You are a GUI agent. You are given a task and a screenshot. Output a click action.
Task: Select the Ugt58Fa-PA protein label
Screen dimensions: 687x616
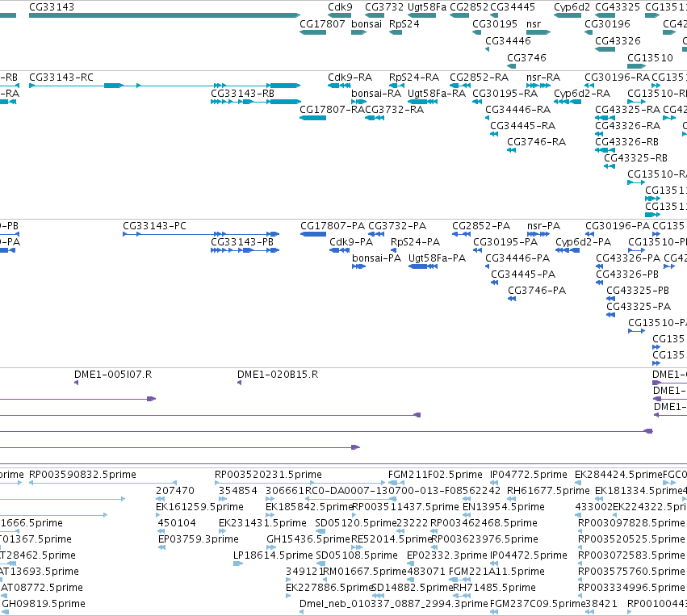[437, 258]
